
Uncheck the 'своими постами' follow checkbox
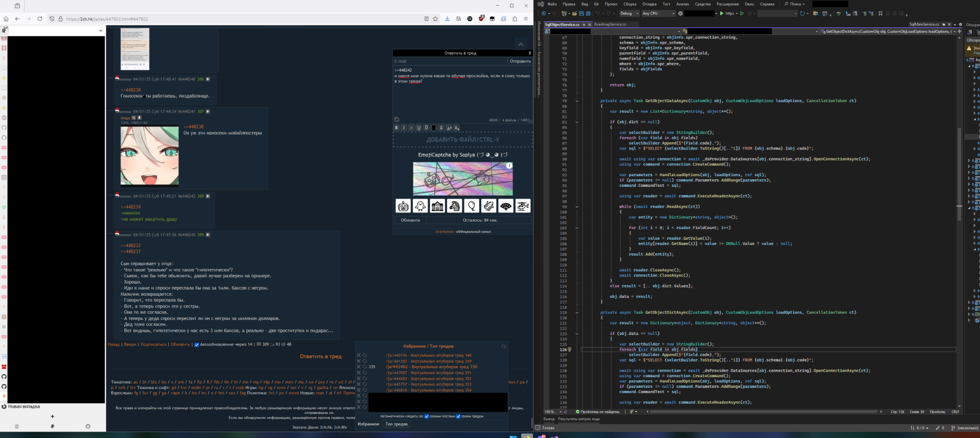[x=426, y=416]
